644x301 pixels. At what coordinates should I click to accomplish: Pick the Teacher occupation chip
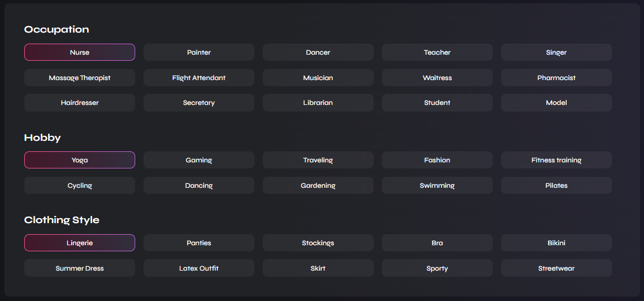click(437, 52)
